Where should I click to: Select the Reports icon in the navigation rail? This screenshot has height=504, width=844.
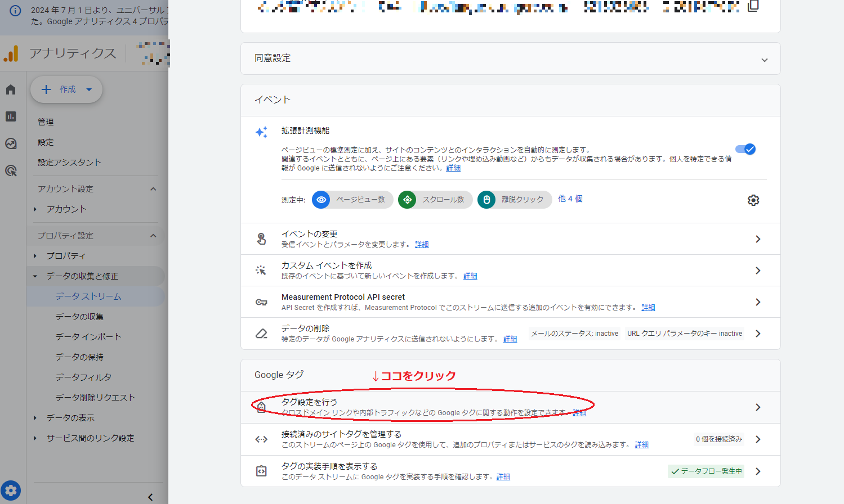(11, 116)
